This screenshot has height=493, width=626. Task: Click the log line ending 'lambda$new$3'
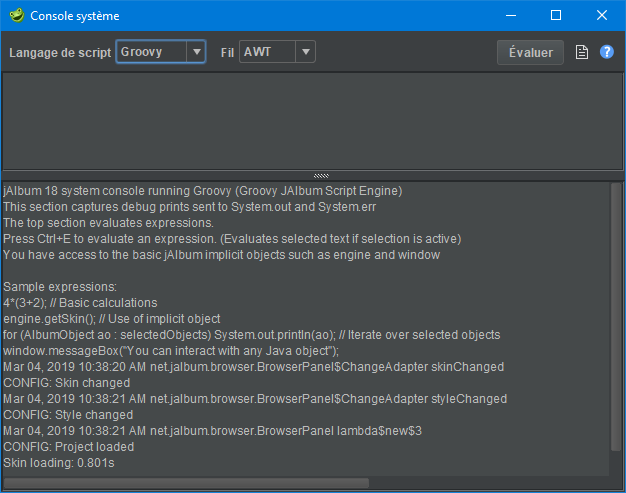click(212, 431)
